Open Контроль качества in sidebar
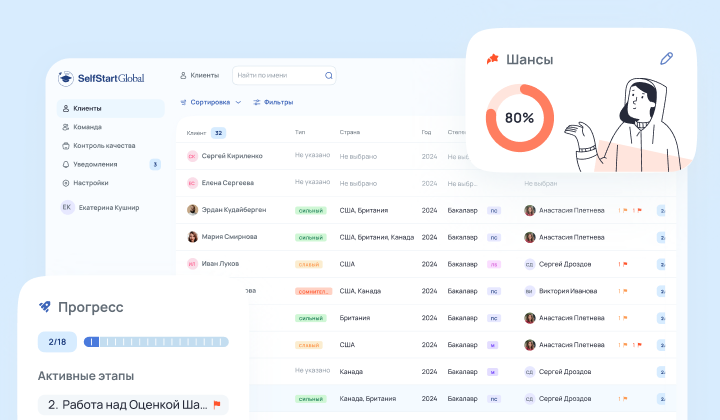720x420 pixels. 104,145
